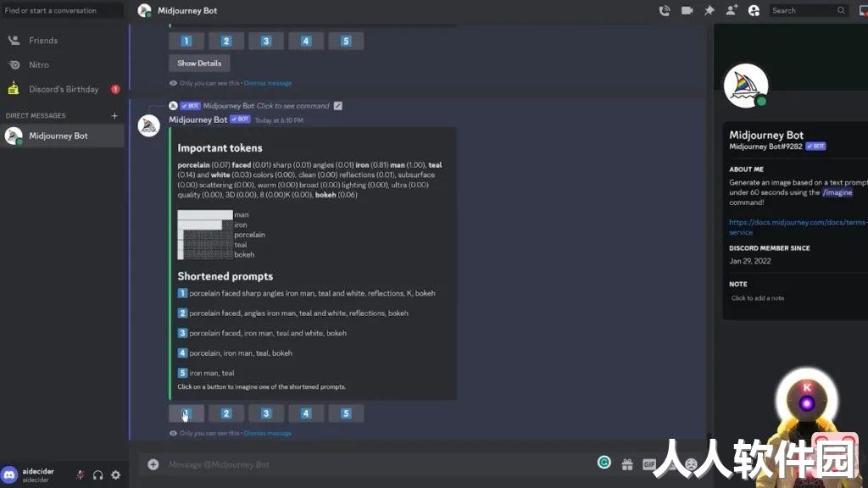Screen dimensions: 868x488
Task: Imagine shortened prompt 2 button below embed
Action: click(226, 413)
